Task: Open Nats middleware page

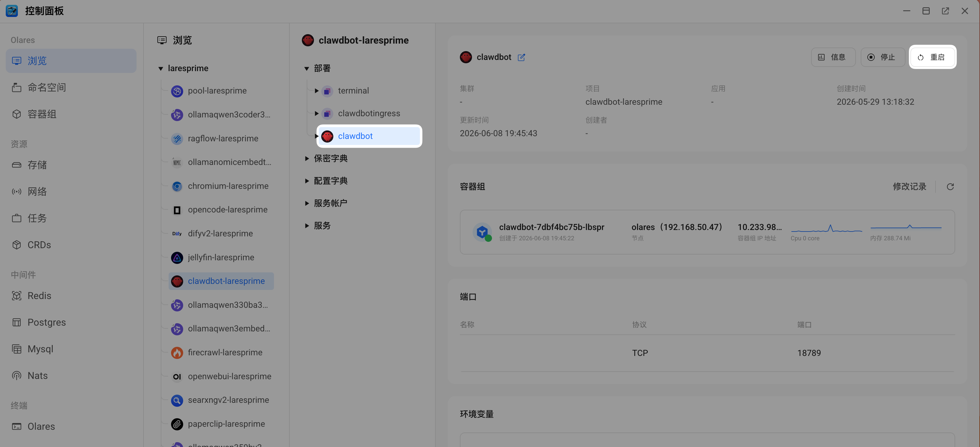Action: [71, 376]
